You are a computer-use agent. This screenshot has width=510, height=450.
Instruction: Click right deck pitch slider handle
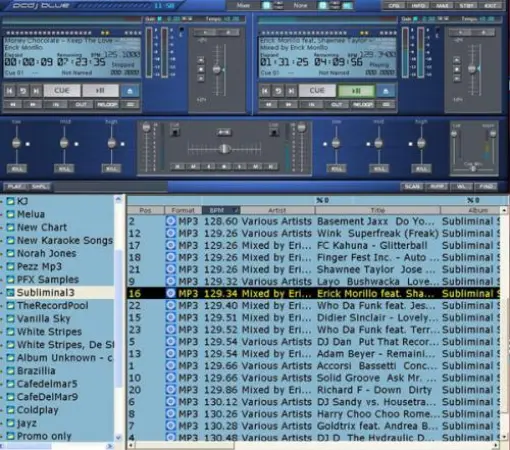(472, 69)
